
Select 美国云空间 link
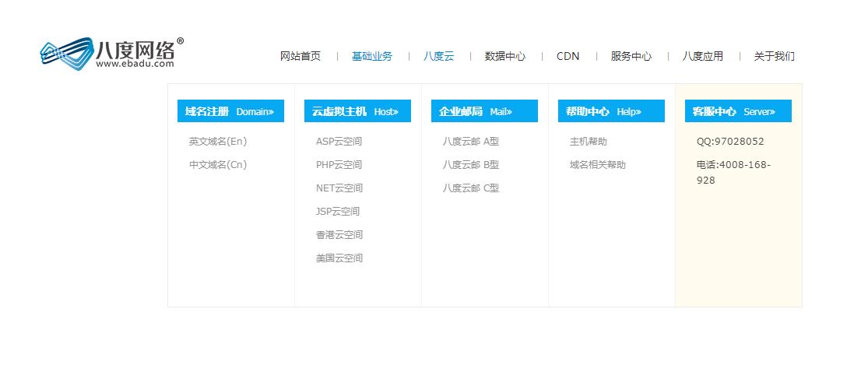tap(339, 258)
